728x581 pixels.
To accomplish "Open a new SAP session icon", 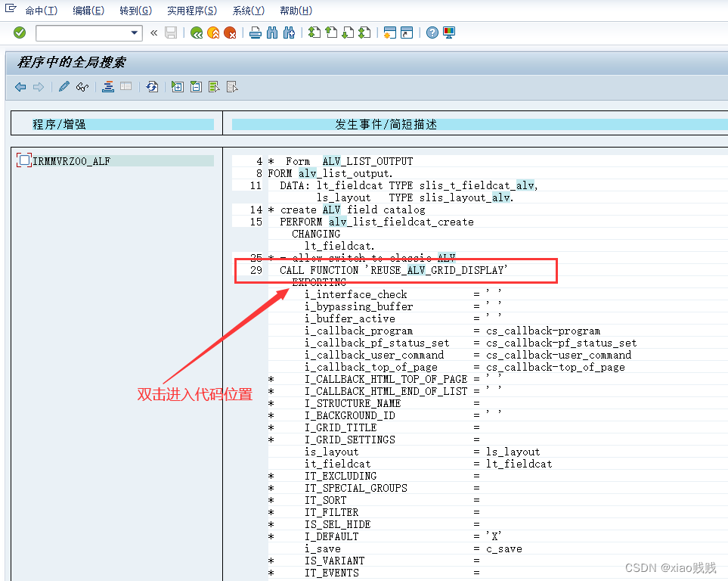I will click(x=389, y=33).
